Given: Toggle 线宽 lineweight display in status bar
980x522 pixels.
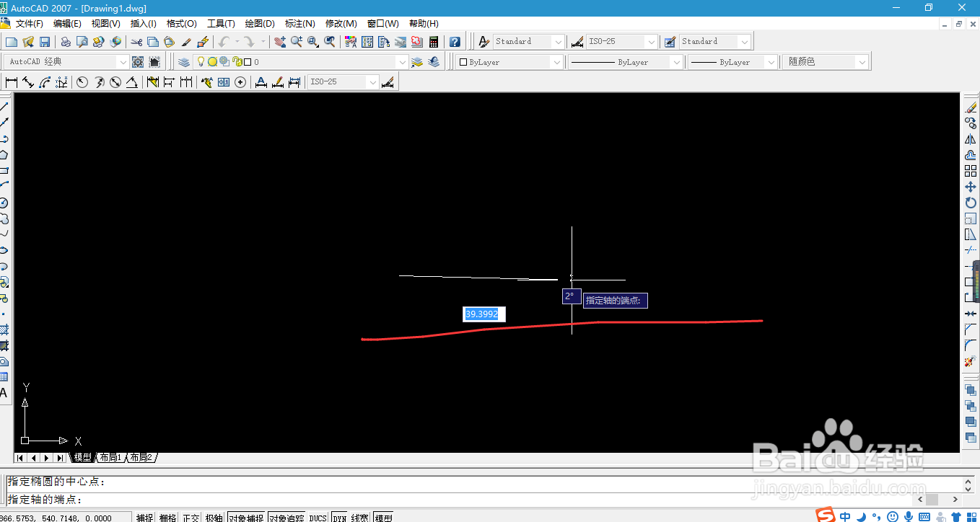Looking at the screenshot, I should coord(360,517).
